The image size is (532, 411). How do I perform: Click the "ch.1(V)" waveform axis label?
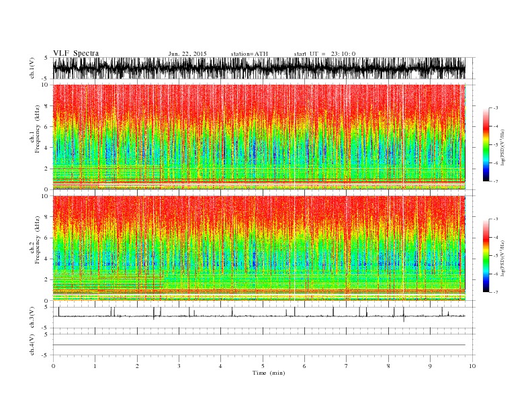(32, 68)
